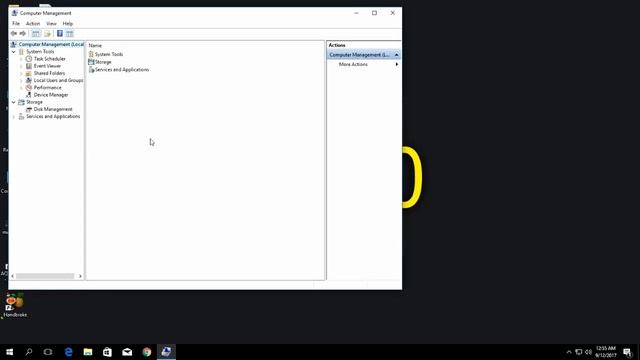Open Task View from the taskbar

(48, 352)
